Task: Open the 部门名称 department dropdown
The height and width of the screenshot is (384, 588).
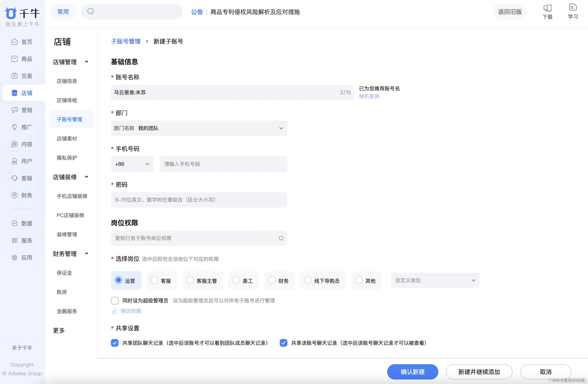Action: 199,128
